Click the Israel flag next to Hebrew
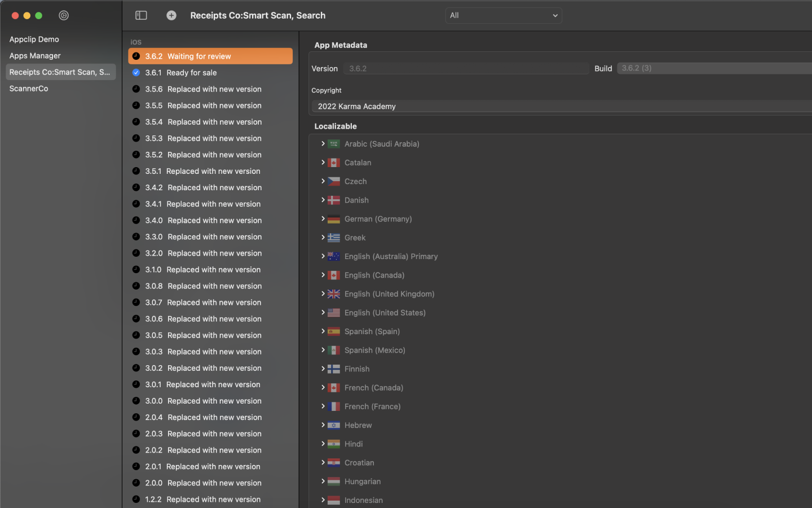 click(x=334, y=425)
